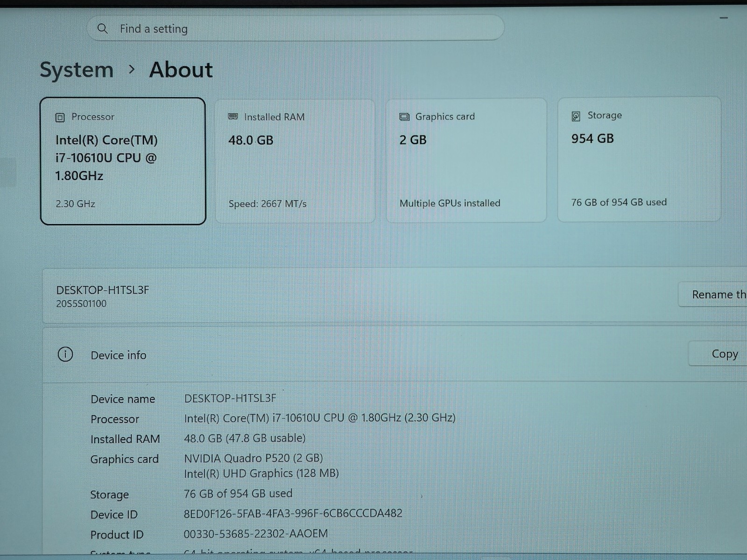Select the DESKTOP-H1TSL3F title text
This screenshot has height=560, width=747.
pos(103,290)
